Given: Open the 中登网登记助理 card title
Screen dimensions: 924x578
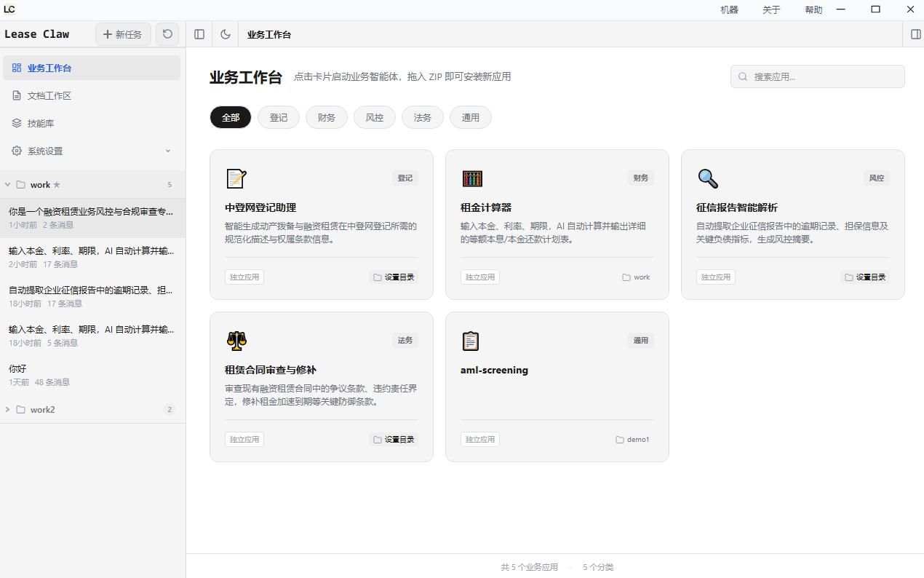Looking at the screenshot, I should coord(260,207).
